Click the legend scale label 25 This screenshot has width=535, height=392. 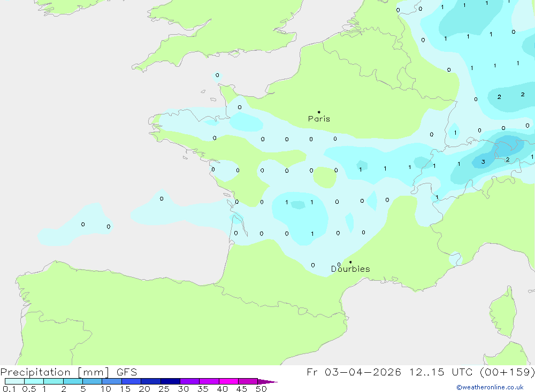tap(164, 389)
